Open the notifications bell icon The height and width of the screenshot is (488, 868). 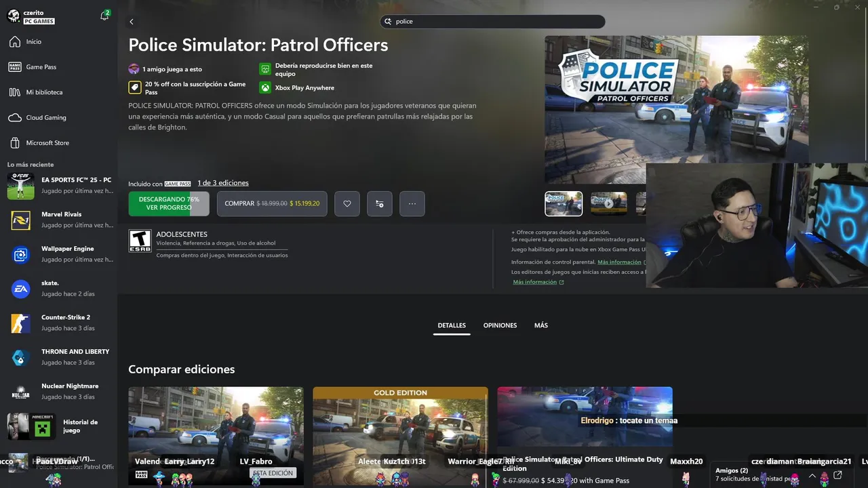(x=104, y=16)
